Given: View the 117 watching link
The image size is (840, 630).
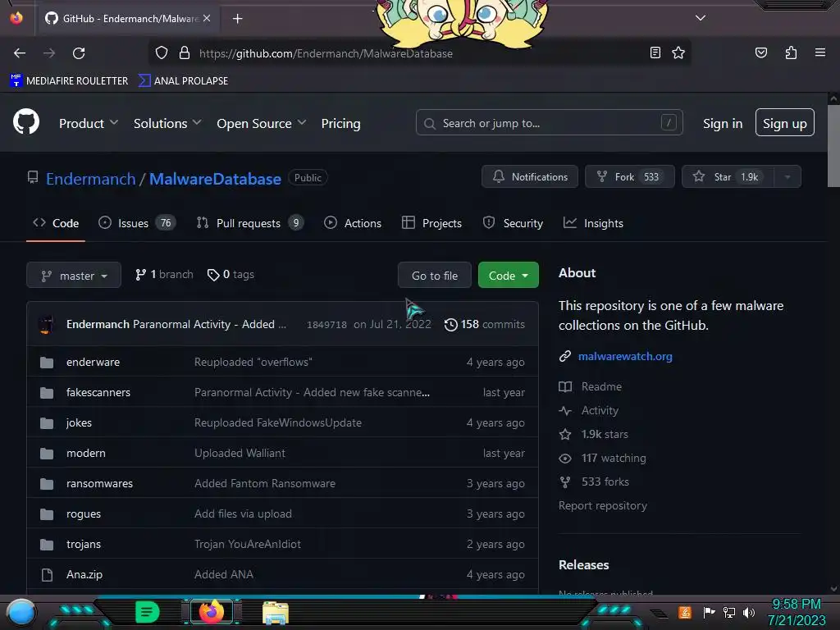Looking at the screenshot, I should pyautogui.click(x=603, y=458).
